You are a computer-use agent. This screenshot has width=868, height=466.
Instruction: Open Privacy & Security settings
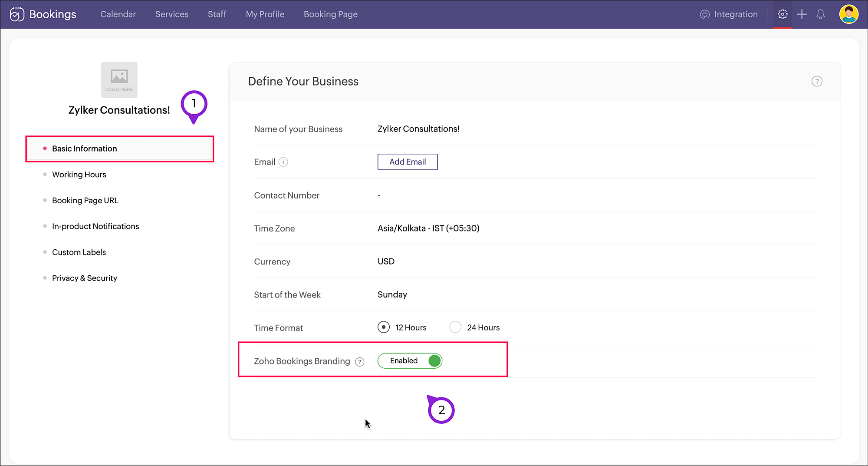click(x=85, y=278)
